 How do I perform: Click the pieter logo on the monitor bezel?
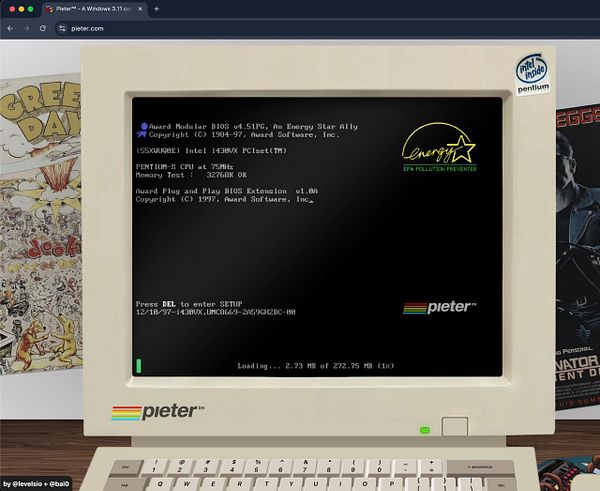[x=158, y=412]
